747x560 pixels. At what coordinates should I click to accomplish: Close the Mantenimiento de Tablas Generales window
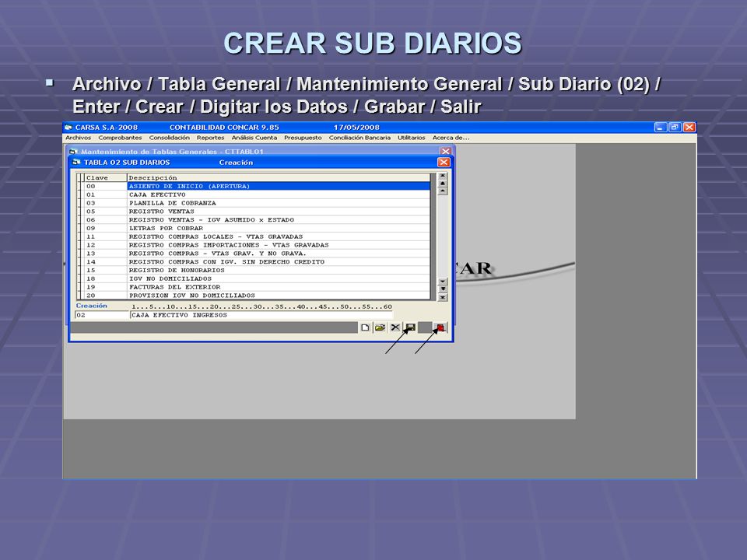(x=445, y=151)
